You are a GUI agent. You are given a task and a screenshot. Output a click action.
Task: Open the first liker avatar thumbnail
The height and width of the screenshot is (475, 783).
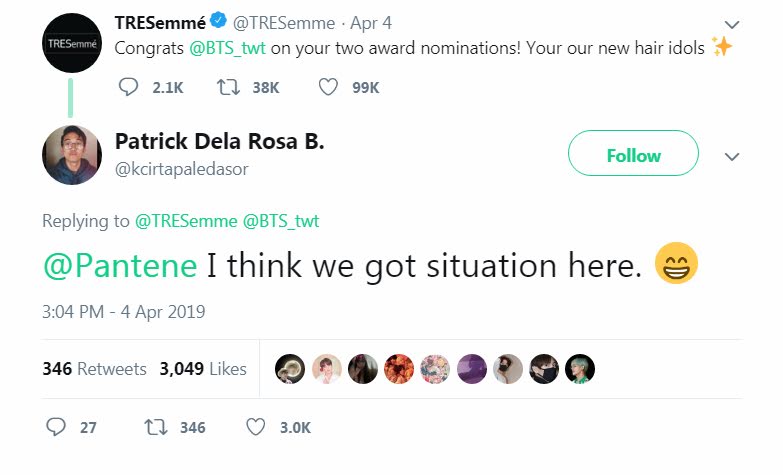click(x=290, y=369)
